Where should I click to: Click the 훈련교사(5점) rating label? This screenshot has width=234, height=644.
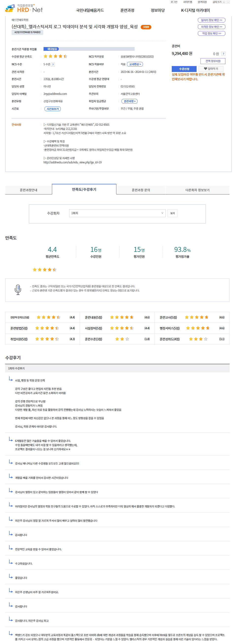point(168,317)
